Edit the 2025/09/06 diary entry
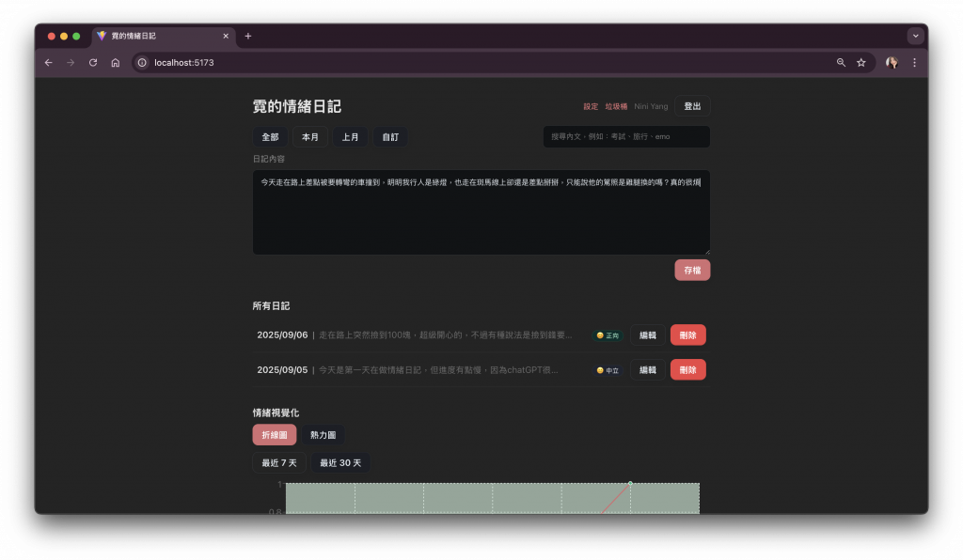This screenshot has width=963, height=560. tap(647, 335)
